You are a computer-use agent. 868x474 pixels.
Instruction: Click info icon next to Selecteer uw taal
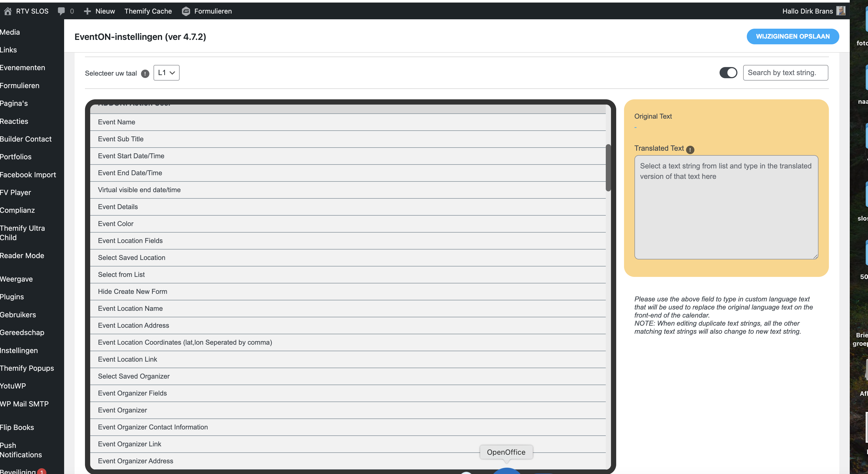pos(145,74)
